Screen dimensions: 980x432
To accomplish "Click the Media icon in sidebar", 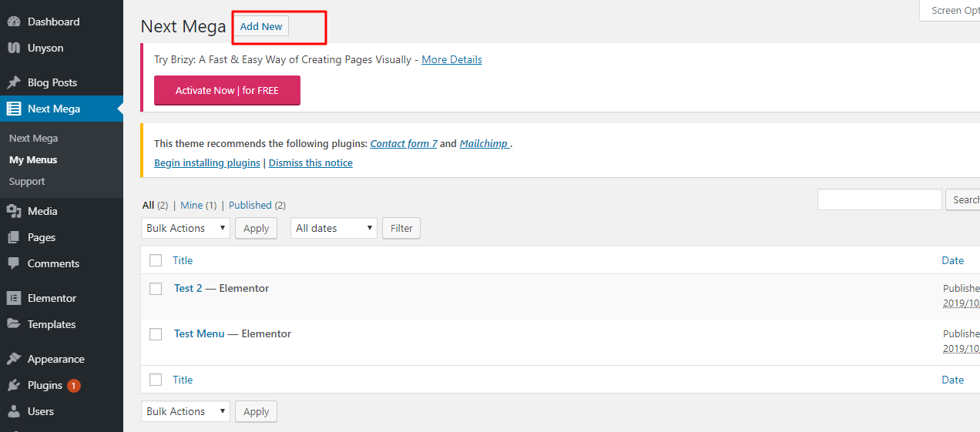I will coord(14,211).
